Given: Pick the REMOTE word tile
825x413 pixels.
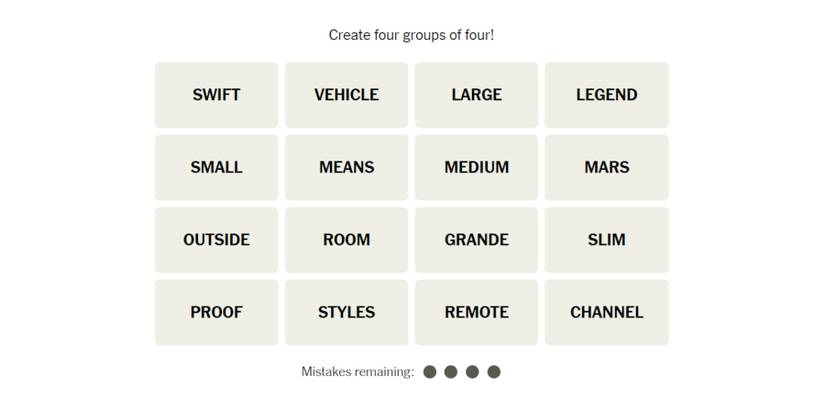Looking at the screenshot, I should 476,312.
